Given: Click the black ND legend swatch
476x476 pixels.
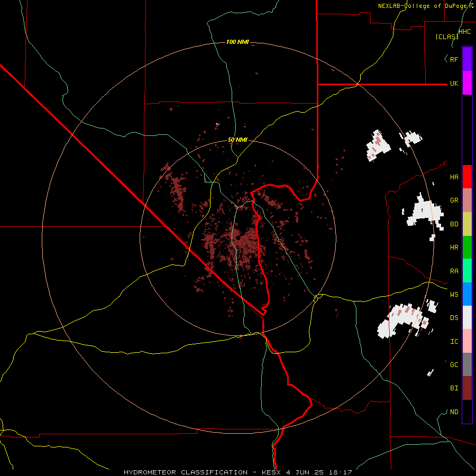Looking at the screenshot, I should coord(467,411).
